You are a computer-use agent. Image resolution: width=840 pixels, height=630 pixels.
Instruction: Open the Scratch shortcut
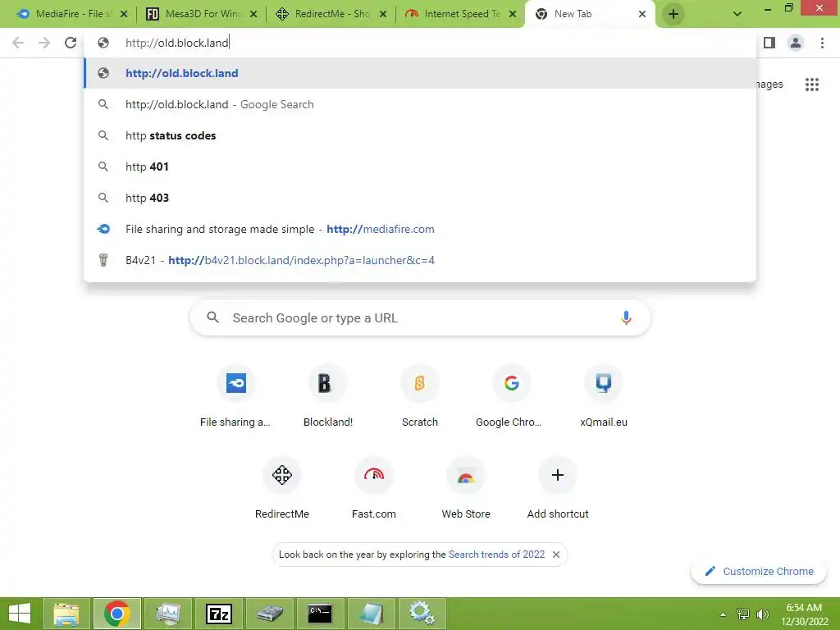[x=419, y=396]
